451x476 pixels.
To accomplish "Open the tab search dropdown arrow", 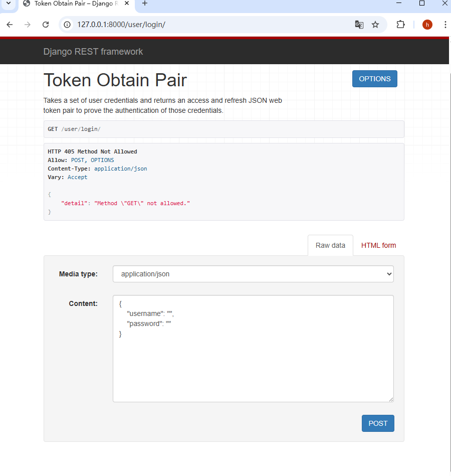I will [x=9, y=4].
